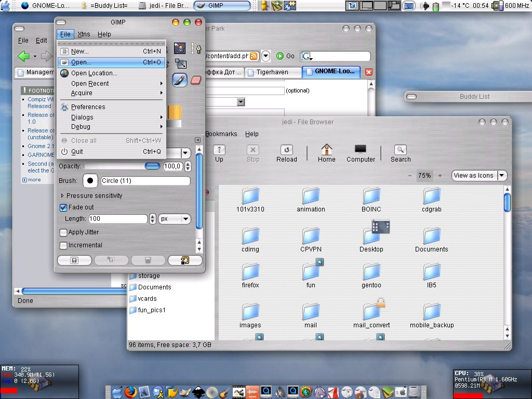Click the orange RSS feed icon in address bar
The width and height of the screenshot is (532, 399).
[254, 56]
